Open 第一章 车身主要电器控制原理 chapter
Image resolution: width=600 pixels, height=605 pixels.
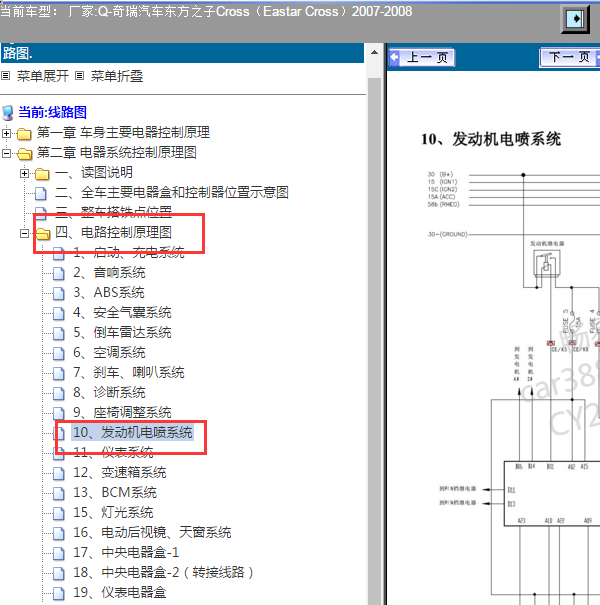[x=123, y=132]
